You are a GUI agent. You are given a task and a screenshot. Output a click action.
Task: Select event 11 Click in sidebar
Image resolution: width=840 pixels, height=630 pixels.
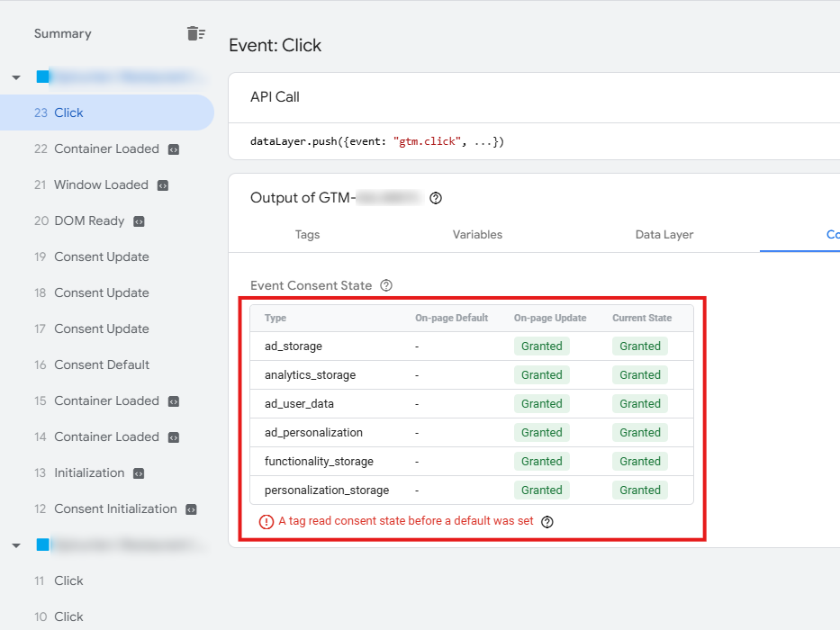point(68,580)
